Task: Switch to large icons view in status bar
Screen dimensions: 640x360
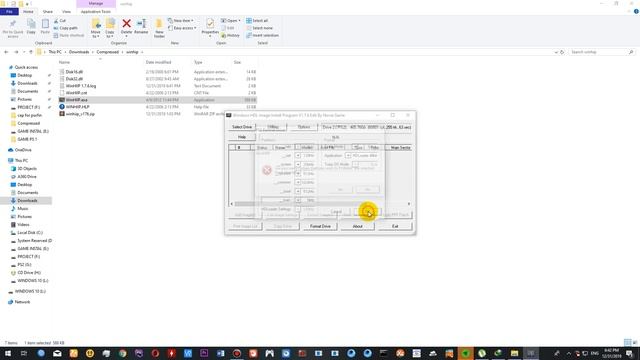Action: pyautogui.click(x=635, y=342)
